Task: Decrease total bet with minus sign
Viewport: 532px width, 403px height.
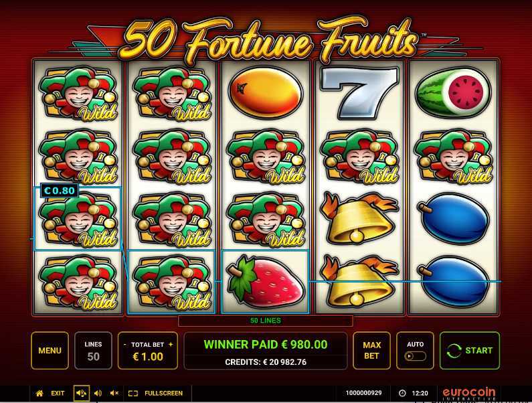Action: 125,345
